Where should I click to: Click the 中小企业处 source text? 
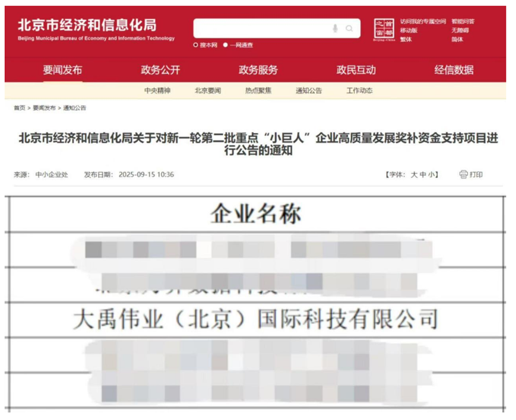click(52, 174)
